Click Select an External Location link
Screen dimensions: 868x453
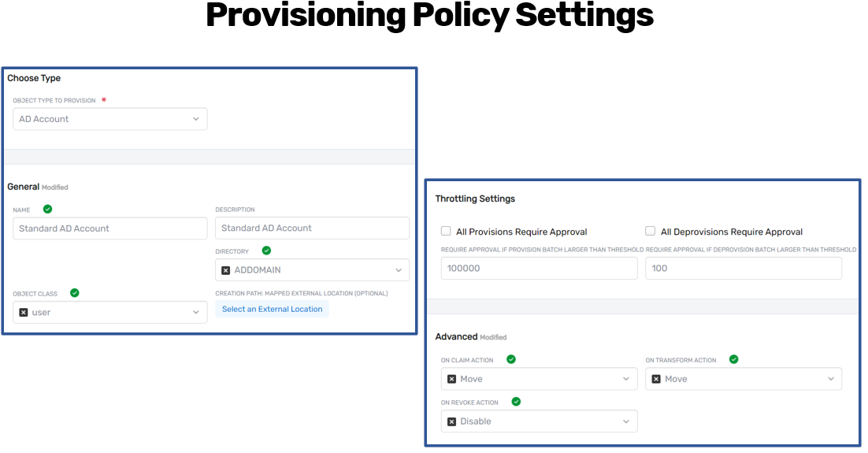273,309
